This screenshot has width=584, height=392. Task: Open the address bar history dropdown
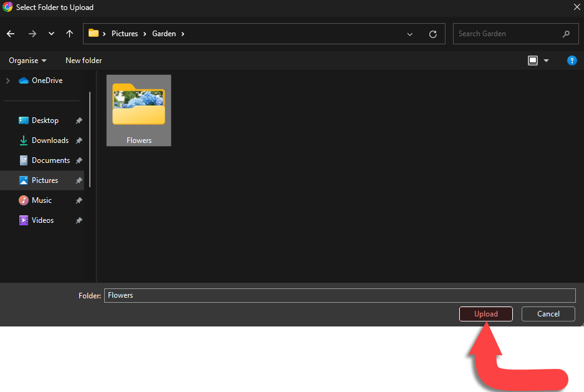410,34
